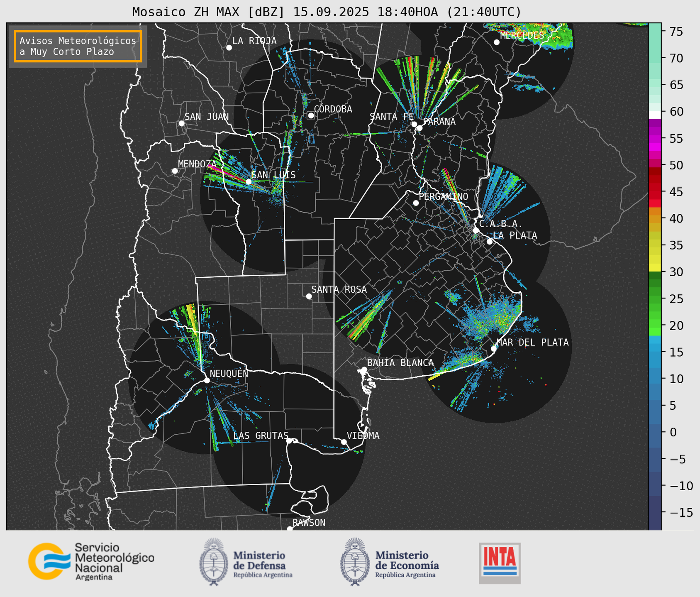
Task: Select the Córdoba city marker dot
Action: tap(311, 115)
